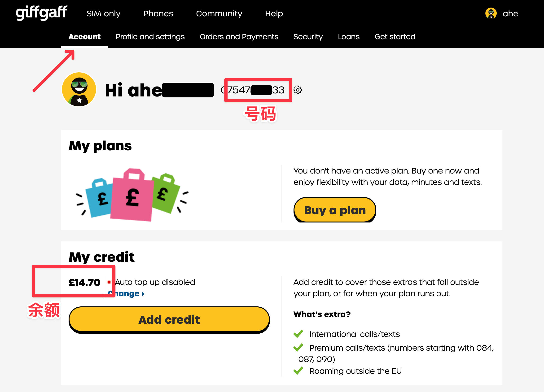Viewport: 544px width, 392px height.
Task: Click the large sunglasses avatar picture
Action: click(x=79, y=90)
